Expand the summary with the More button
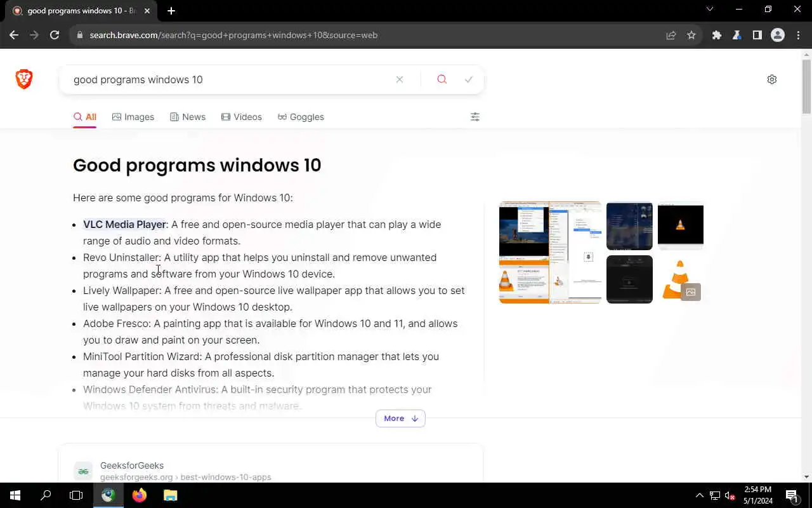 click(x=400, y=418)
